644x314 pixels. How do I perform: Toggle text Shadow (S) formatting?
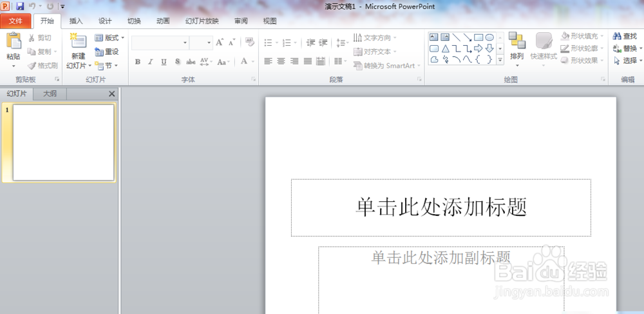[x=178, y=62]
